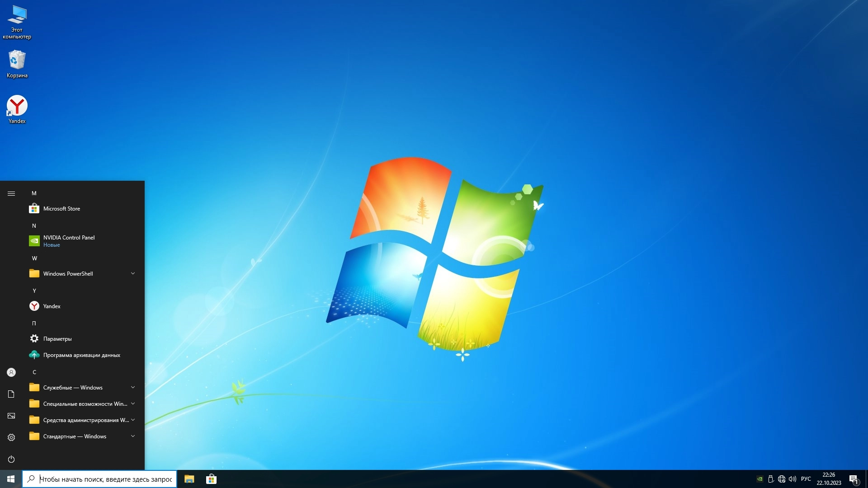This screenshot has width=868, height=488.
Task: Open Pictures icon in Start sidebar
Action: click(11, 416)
